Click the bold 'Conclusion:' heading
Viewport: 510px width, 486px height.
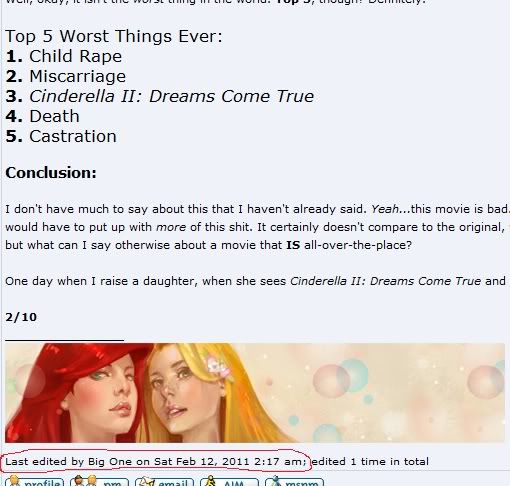[51, 173]
